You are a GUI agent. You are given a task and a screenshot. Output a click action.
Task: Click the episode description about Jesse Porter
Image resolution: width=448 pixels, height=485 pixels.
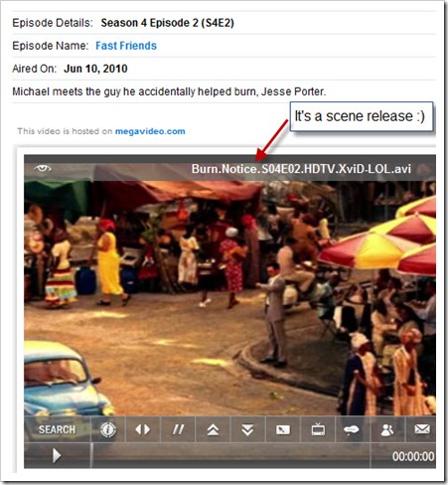click(x=169, y=91)
